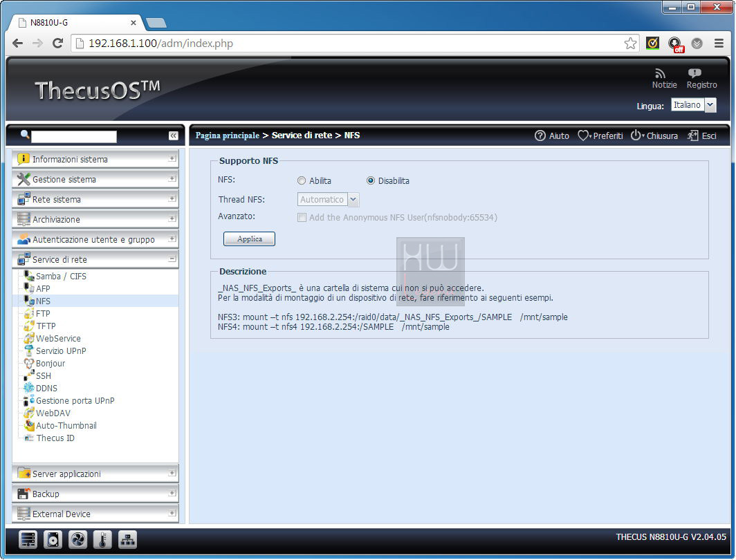
Task: Open TFTP service settings
Action: point(46,326)
